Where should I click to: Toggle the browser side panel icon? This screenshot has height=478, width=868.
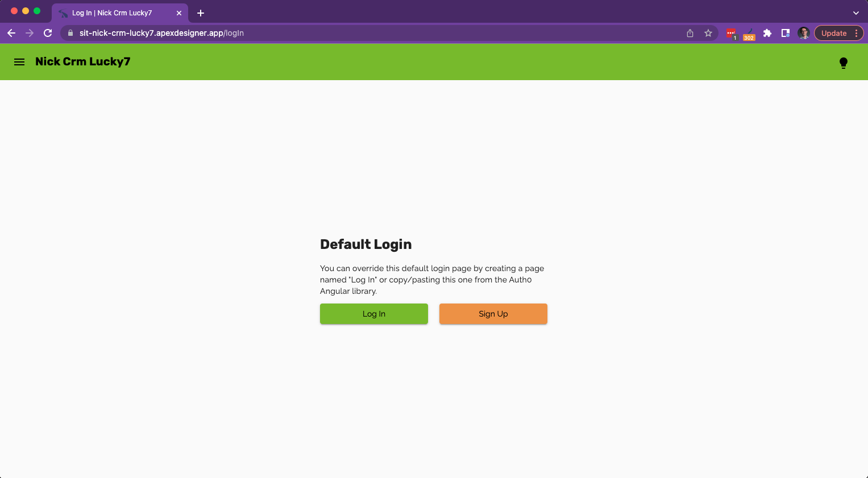786,33
